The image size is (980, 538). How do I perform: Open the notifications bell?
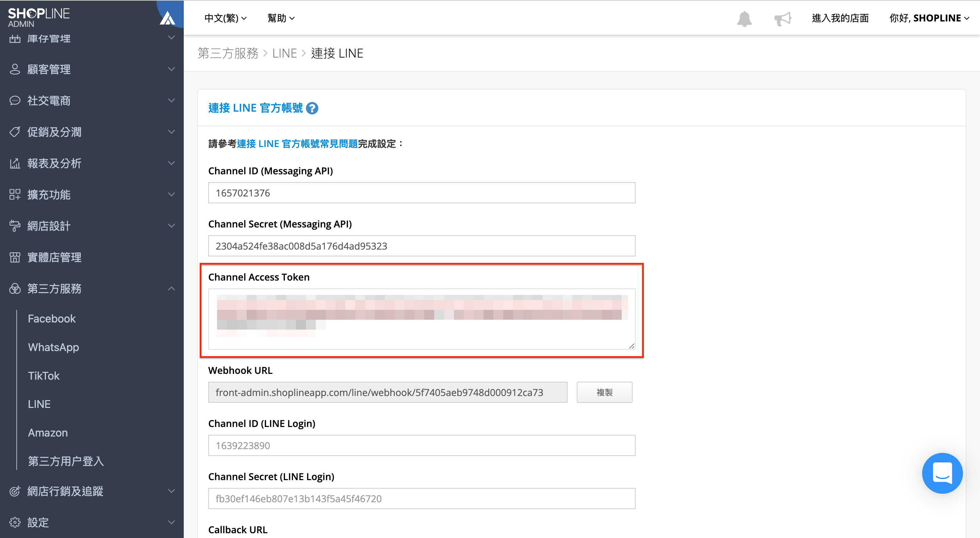point(744,19)
